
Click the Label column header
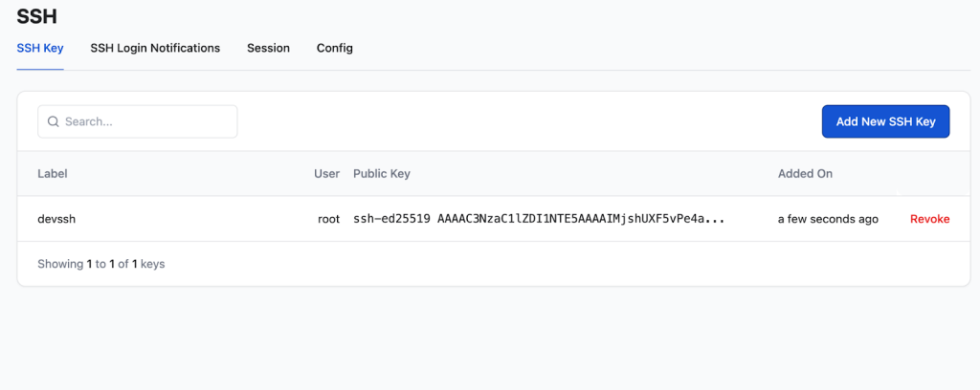53,174
